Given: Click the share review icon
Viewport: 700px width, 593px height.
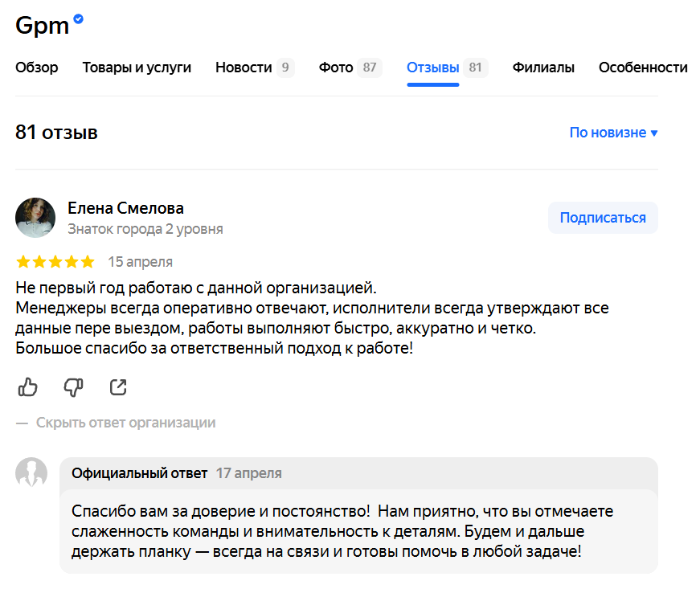Looking at the screenshot, I should pyautogui.click(x=118, y=387).
